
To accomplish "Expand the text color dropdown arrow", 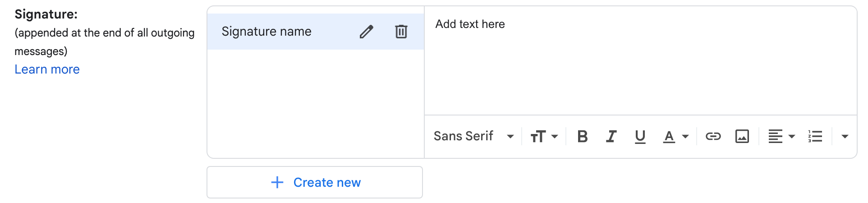I will [685, 136].
